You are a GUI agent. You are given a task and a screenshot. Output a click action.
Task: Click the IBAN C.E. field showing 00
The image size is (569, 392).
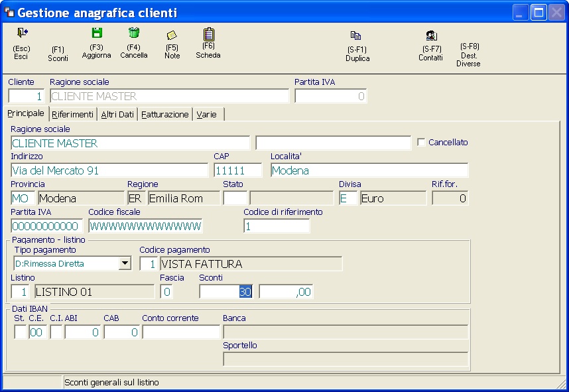[x=38, y=332]
